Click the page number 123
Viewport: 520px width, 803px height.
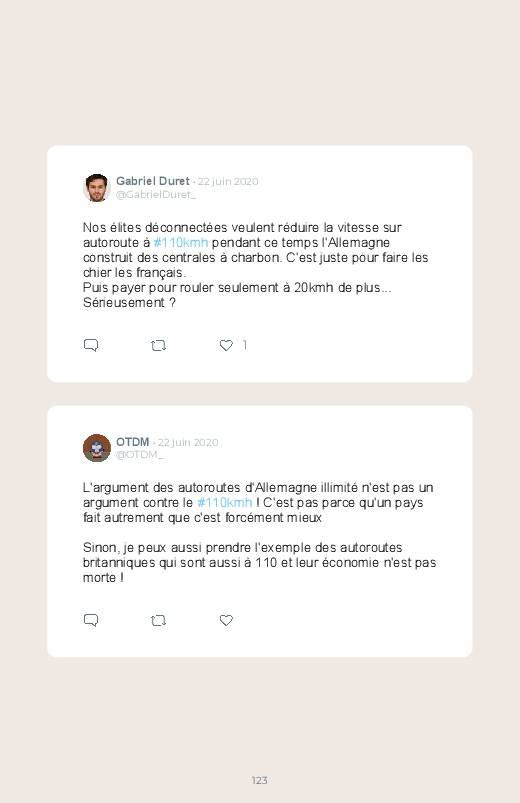coord(260,780)
